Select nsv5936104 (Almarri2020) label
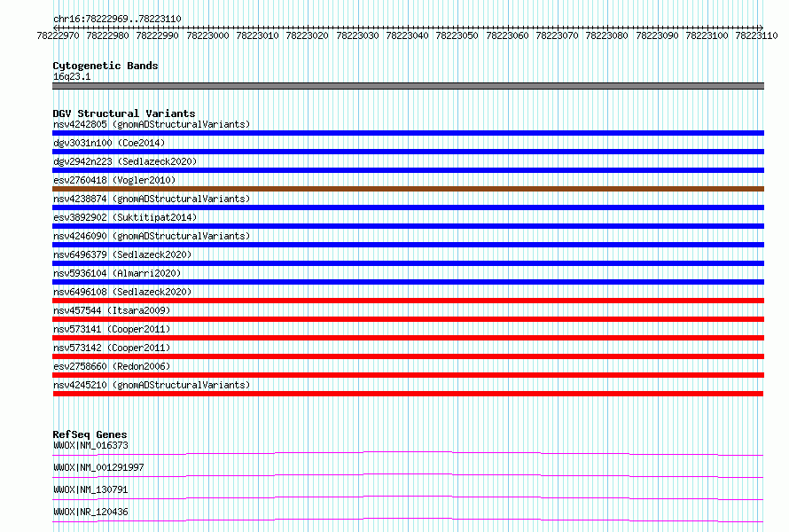 click(x=117, y=273)
